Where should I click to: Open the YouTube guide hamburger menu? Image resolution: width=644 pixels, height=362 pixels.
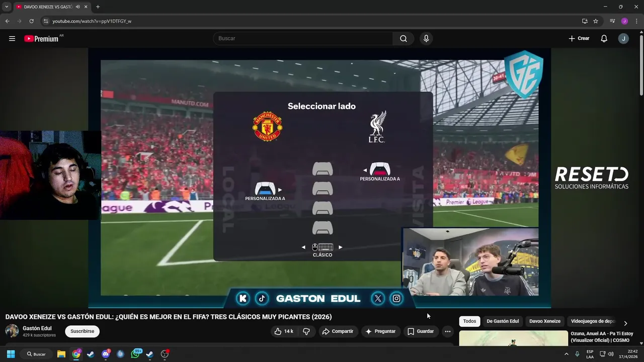12,38
